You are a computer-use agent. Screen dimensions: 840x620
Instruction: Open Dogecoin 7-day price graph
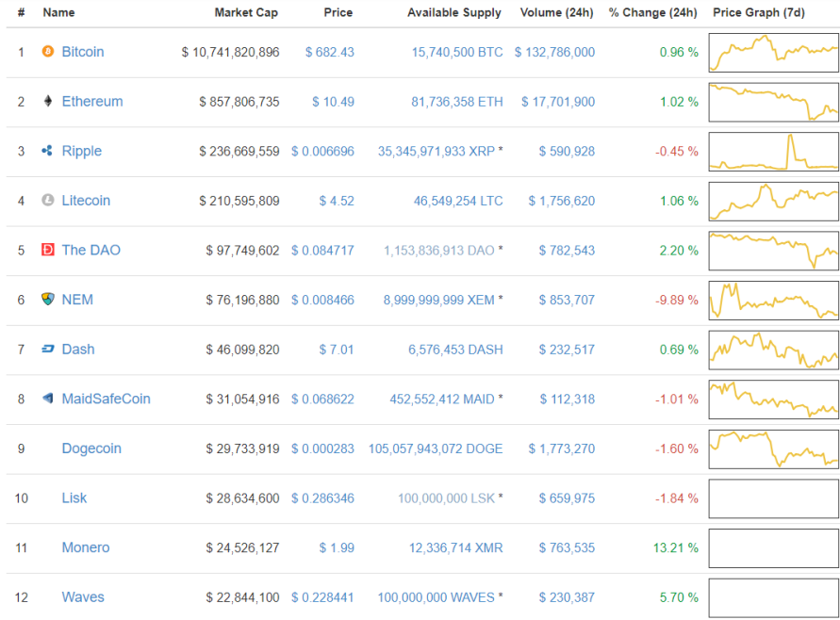pyautogui.click(x=774, y=449)
